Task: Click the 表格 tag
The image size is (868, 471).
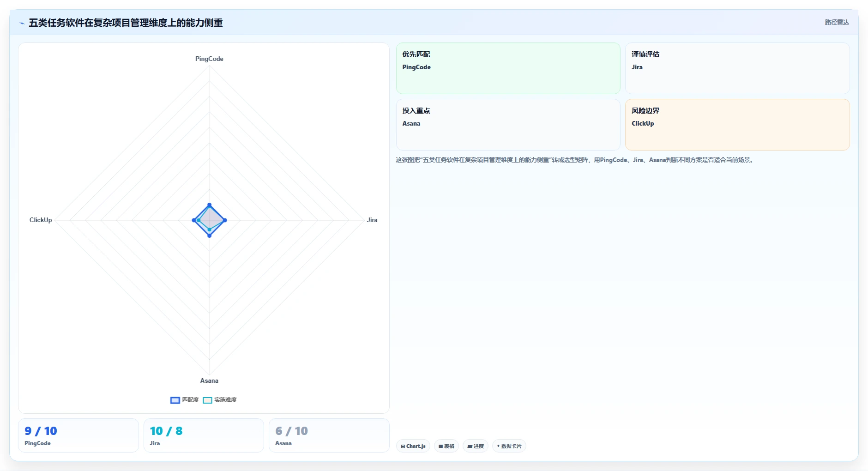Action: pos(446,446)
